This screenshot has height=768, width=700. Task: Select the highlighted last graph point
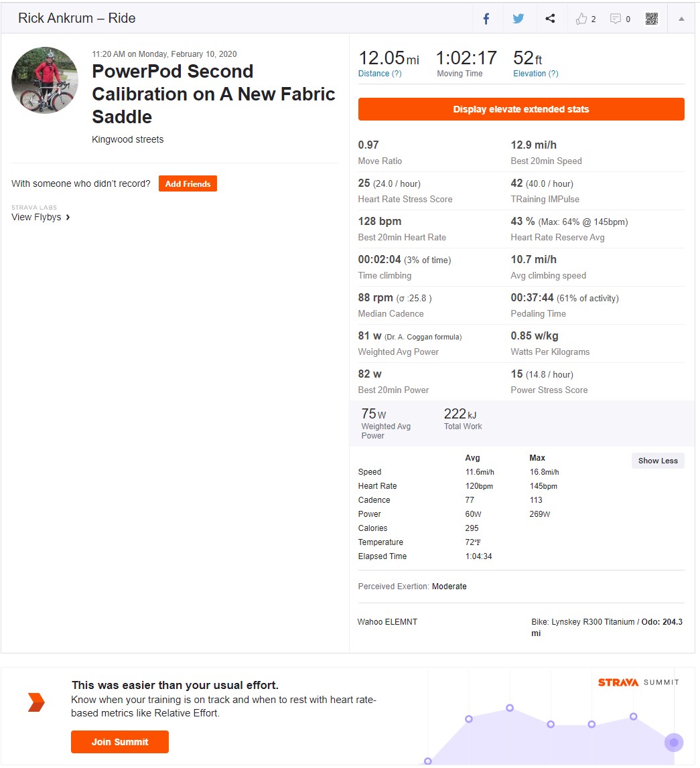pos(674,743)
